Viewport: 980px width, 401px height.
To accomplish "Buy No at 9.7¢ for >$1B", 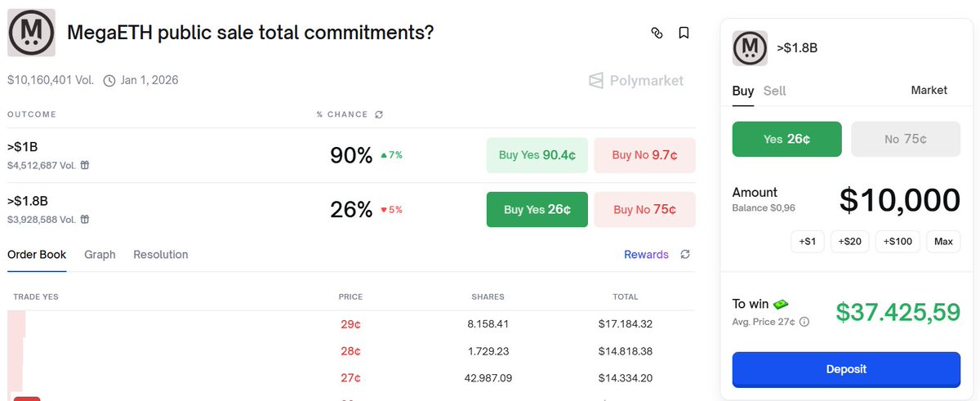I will click(644, 155).
